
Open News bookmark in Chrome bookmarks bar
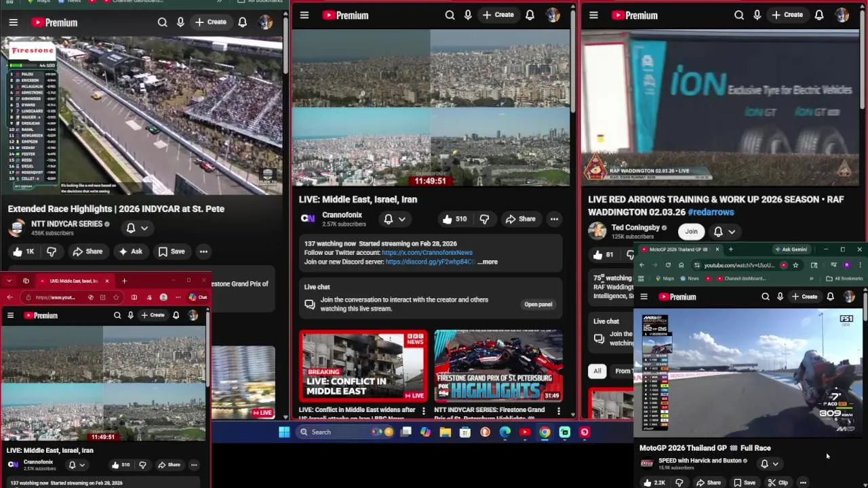click(x=688, y=279)
